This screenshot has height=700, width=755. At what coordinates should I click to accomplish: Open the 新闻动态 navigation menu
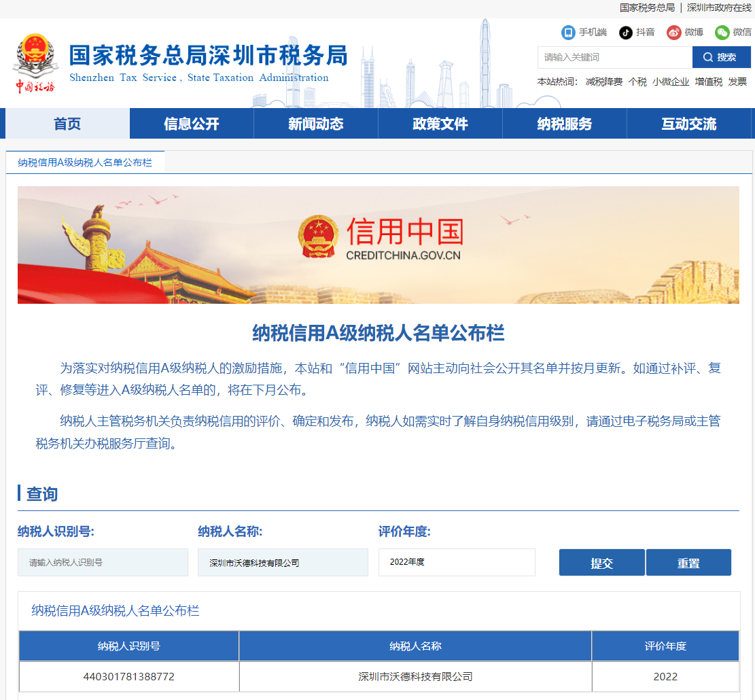click(x=316, y=124)
